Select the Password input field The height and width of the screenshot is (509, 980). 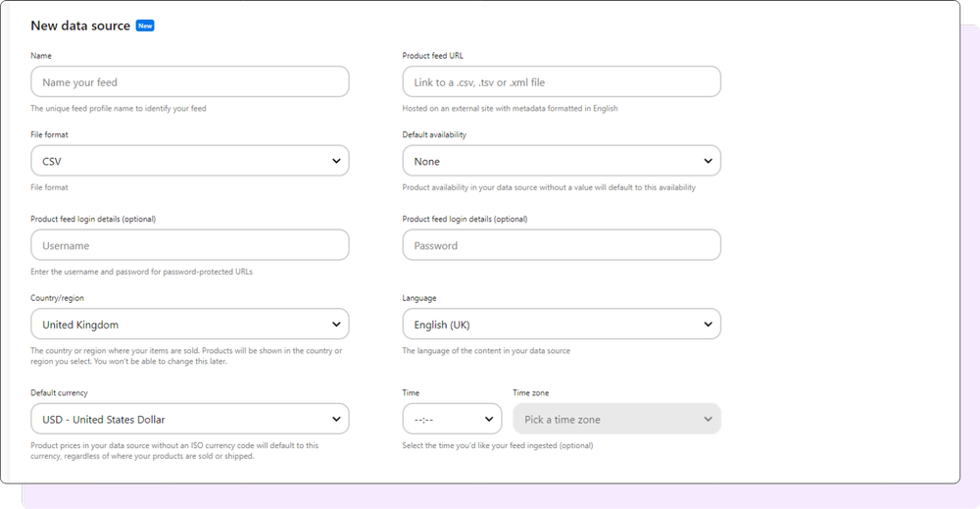point(562,245)
